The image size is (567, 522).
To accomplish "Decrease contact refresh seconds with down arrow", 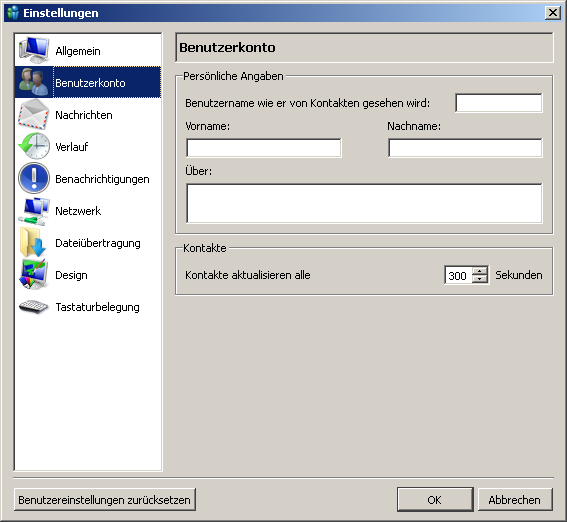I will pos(480,279).
